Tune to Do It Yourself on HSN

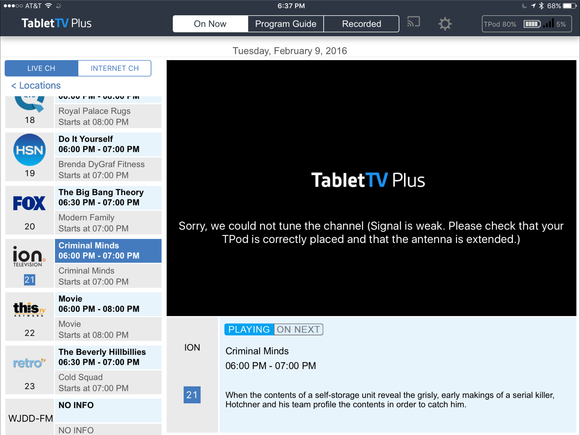108,144
